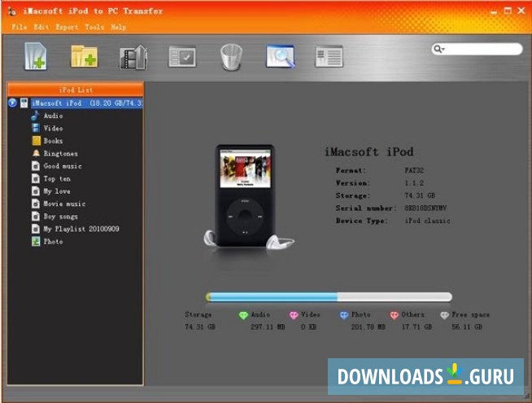This screenshot has width=532, height=403.
Task: Open My Playlist 20100909
Action: [x=81, y=229]
